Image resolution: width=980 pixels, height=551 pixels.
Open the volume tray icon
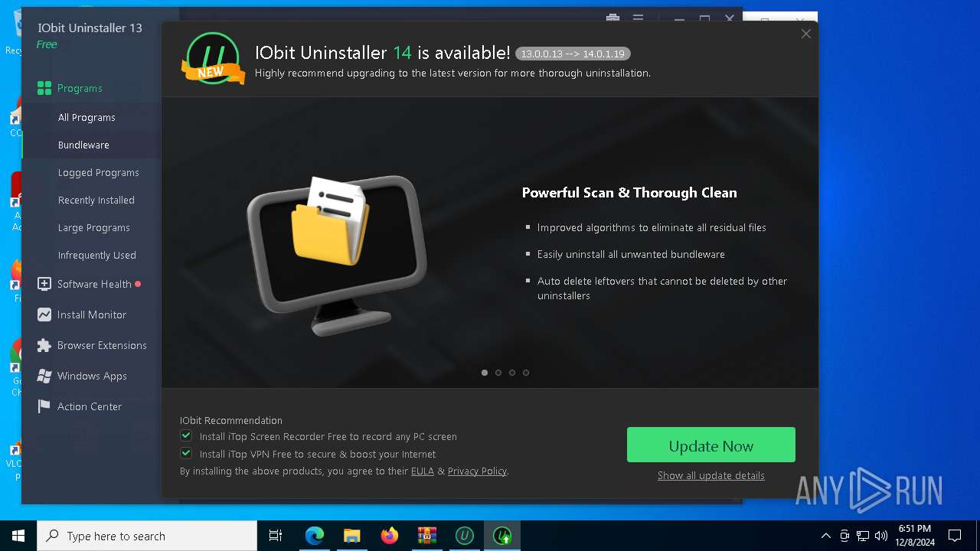[881, 536]
